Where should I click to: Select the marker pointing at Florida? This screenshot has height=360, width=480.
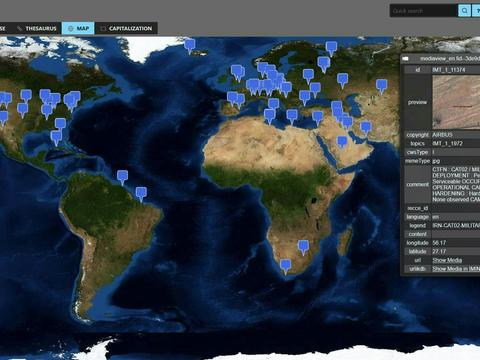point(56,138)
